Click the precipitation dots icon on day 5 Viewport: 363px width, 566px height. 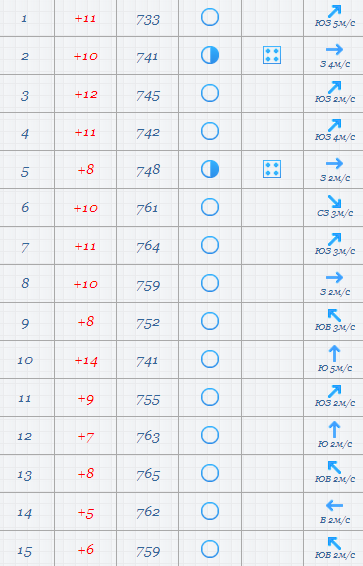tap(272, 169)
